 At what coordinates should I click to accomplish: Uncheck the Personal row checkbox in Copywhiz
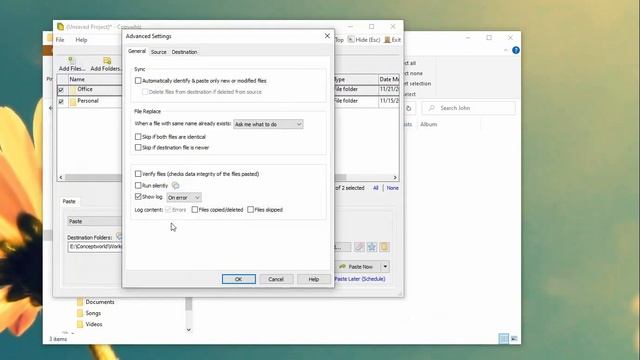point(61,102)
